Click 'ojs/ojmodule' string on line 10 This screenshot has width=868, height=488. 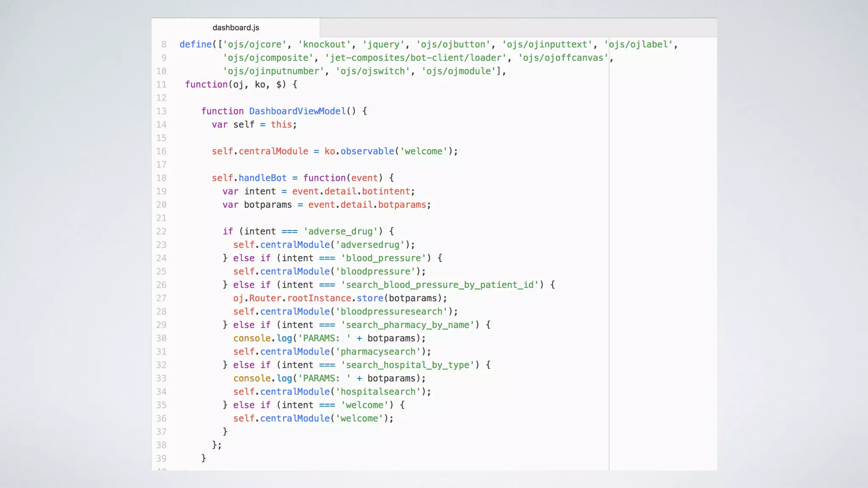pos(459,71)
